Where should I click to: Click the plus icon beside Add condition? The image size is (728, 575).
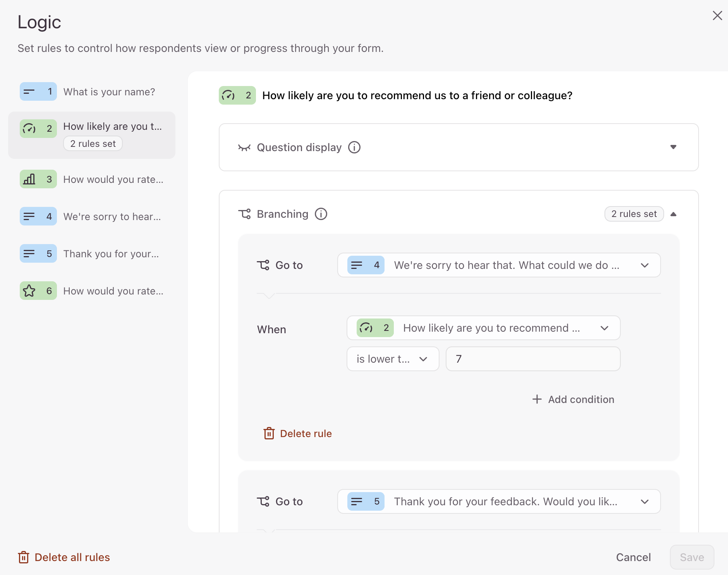tap(537, 399)
